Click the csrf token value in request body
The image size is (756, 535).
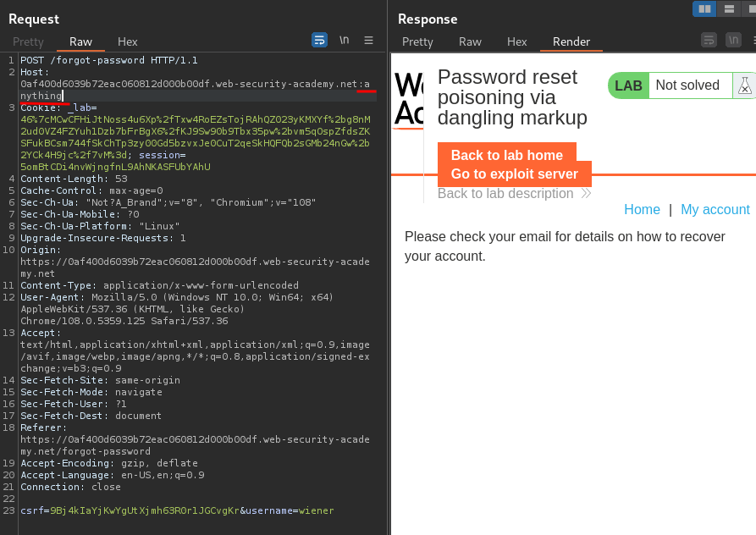145,511
